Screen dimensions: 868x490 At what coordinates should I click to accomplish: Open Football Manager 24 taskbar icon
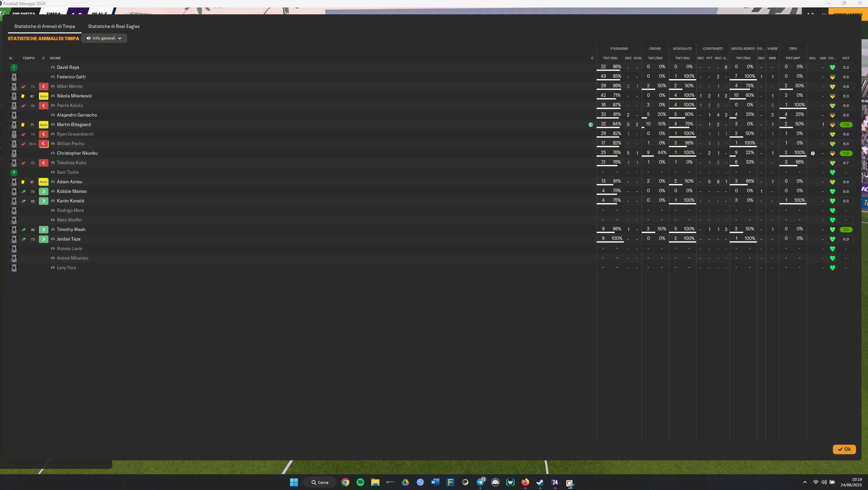(555, 482)
